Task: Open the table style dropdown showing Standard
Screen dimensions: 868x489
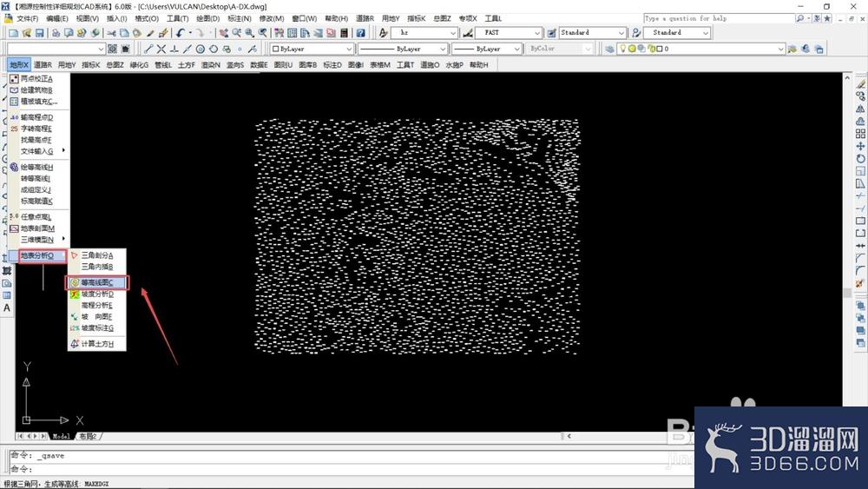Action: (592, 33)
